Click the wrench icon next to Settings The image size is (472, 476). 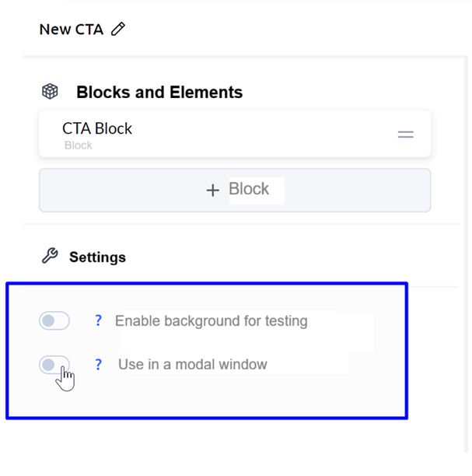(50, 256)
